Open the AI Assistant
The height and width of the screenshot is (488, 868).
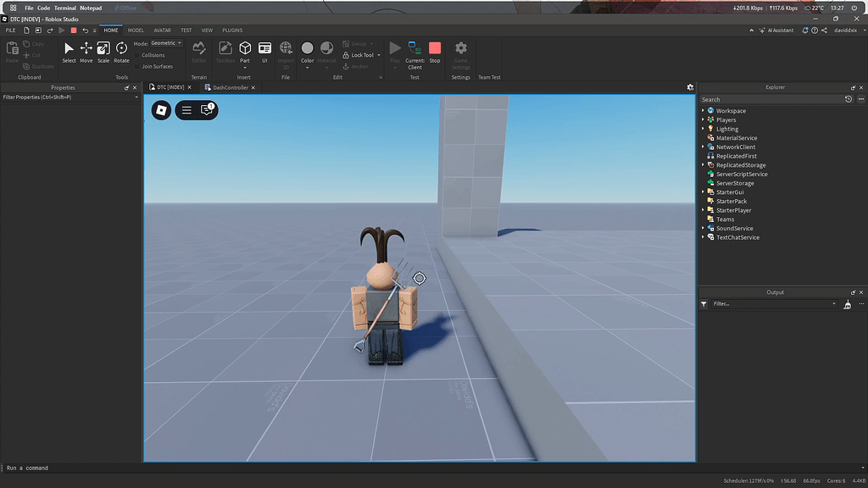coord(779,29)
